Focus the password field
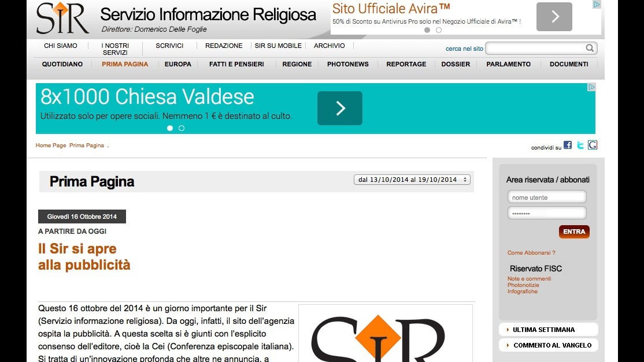The height and width of the screenshot is (362, 644). point(547,213)
